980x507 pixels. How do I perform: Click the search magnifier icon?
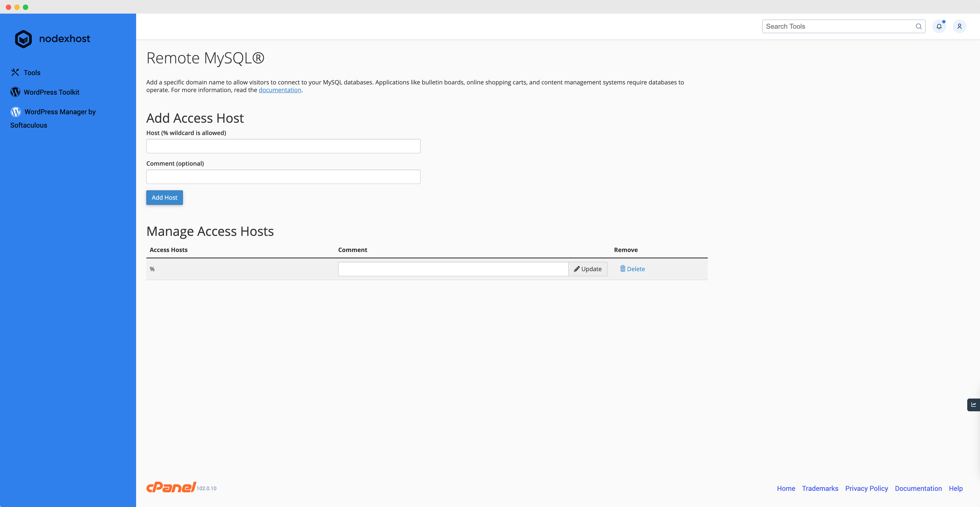(x=919, y=26)
